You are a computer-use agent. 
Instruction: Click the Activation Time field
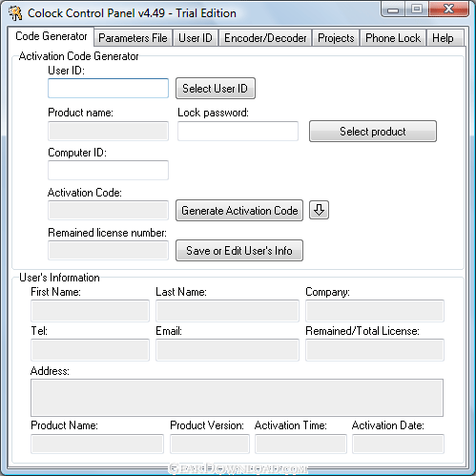click(x=300, y=444)
